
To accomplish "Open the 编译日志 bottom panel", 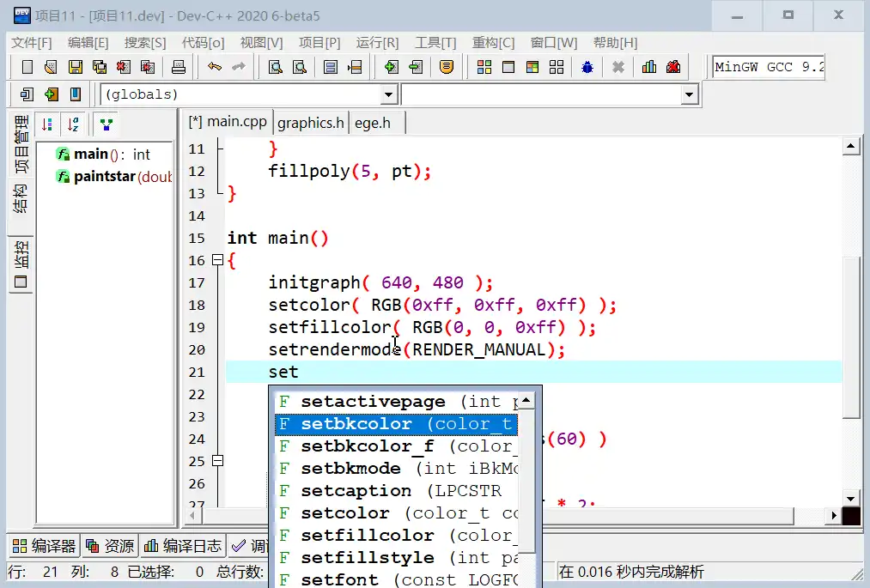I will (x=183, y=546).
